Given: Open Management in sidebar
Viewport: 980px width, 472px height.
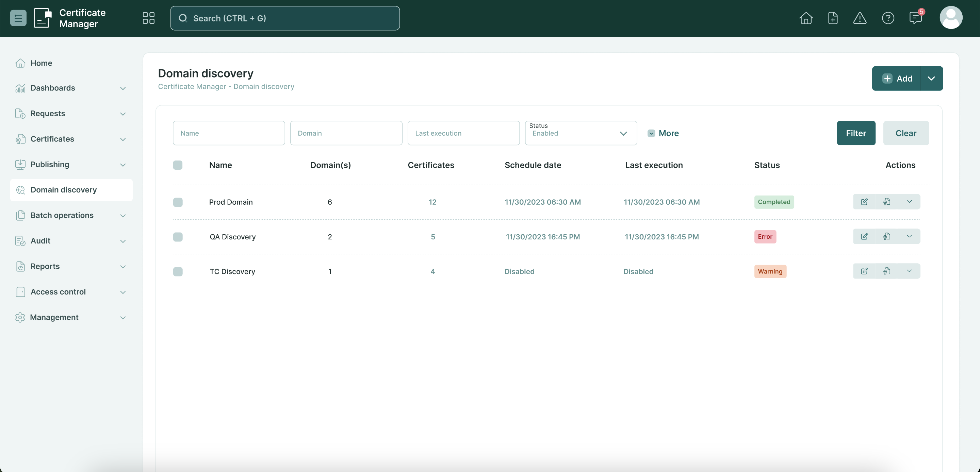Looking at the screenshot, I should coord(71,317).
